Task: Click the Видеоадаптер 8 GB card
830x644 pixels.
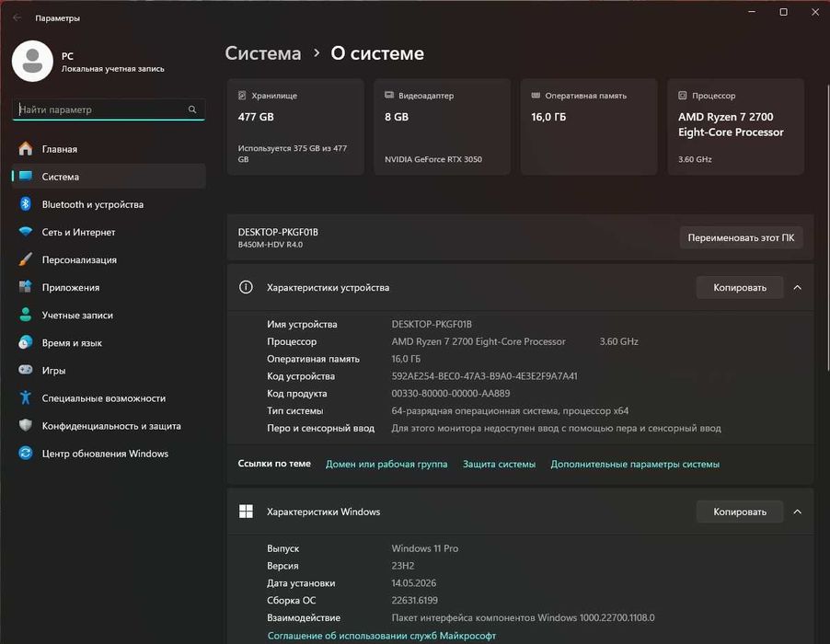Action: pos(442,126)
